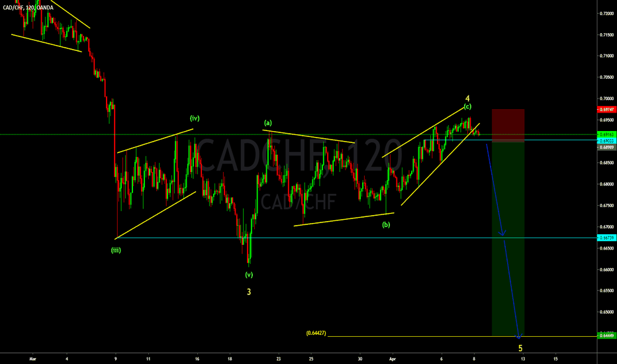The width and height of the screenshot is (617, 364).
Task: Click the (0.64427) target level label
Action: point(316,334)
